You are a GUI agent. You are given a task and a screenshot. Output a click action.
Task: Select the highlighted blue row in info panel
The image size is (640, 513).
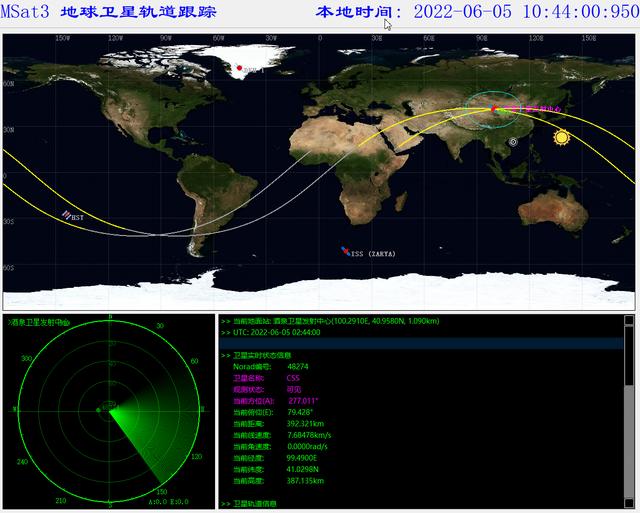[x=422, y=344]
